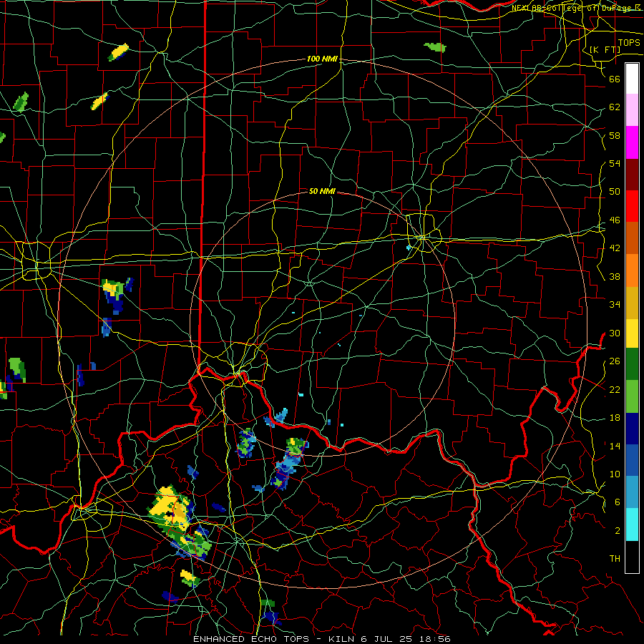Click the "TOPS" legend title
This screenshot has height=644, width=644.
629,43
